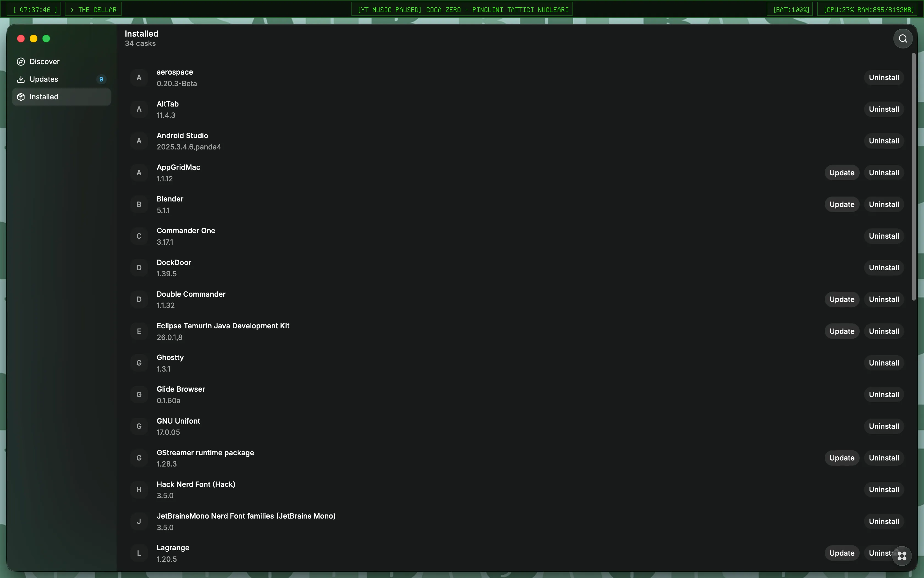This screenshot has width=924, height=578.
Task: Click the GNU Unifont letter G avatar
Action: point(139,426)
